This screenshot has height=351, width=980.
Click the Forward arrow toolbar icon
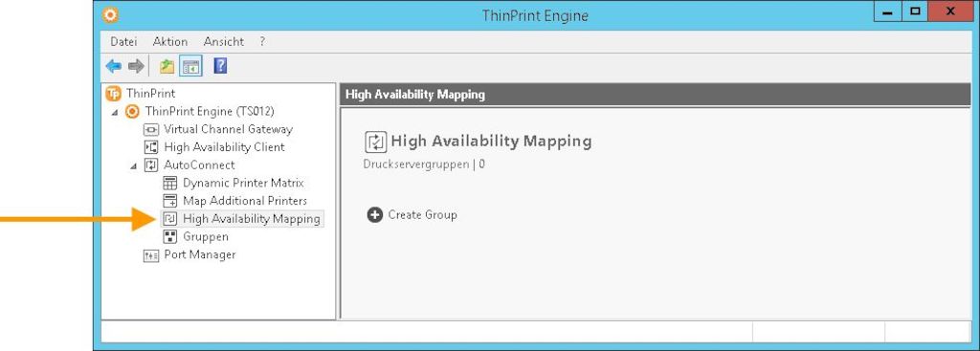[x=136, y=66]
